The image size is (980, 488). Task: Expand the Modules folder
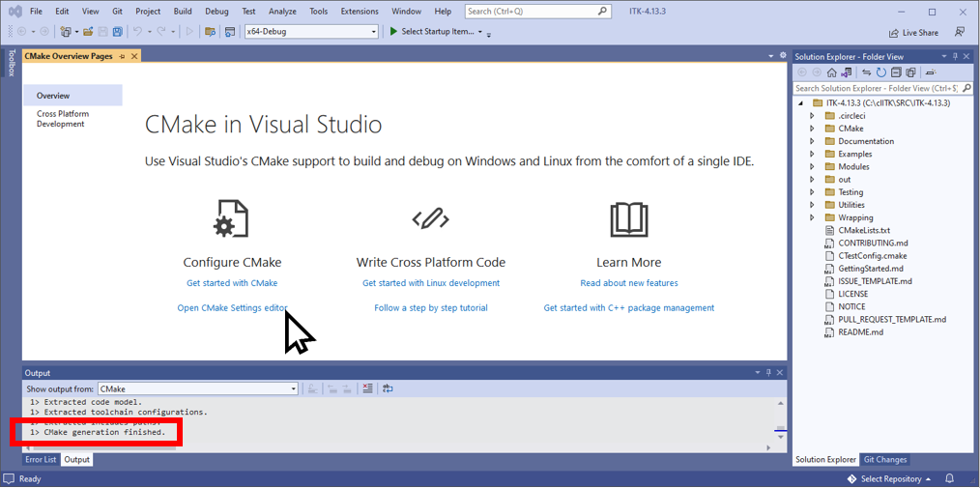[812, 167]
